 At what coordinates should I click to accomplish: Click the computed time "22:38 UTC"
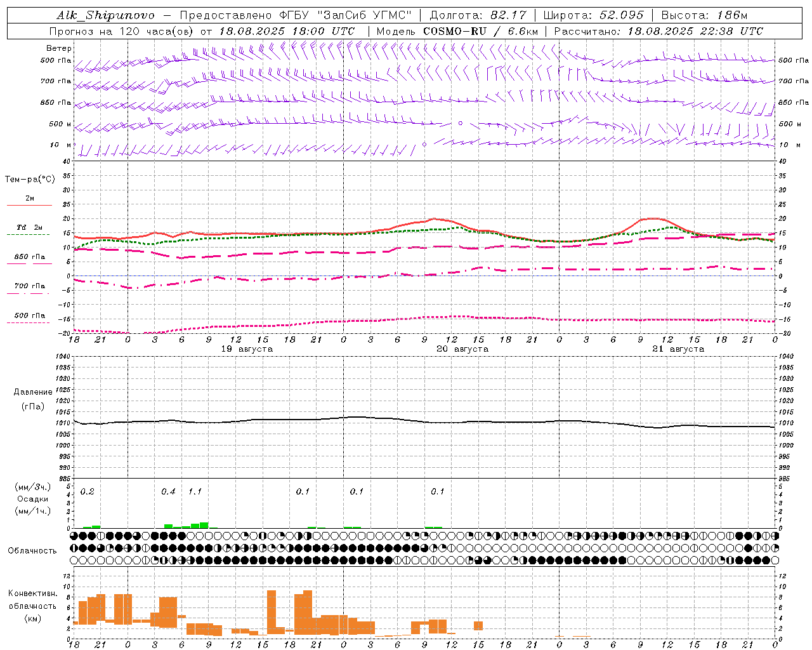coord(731,31)
